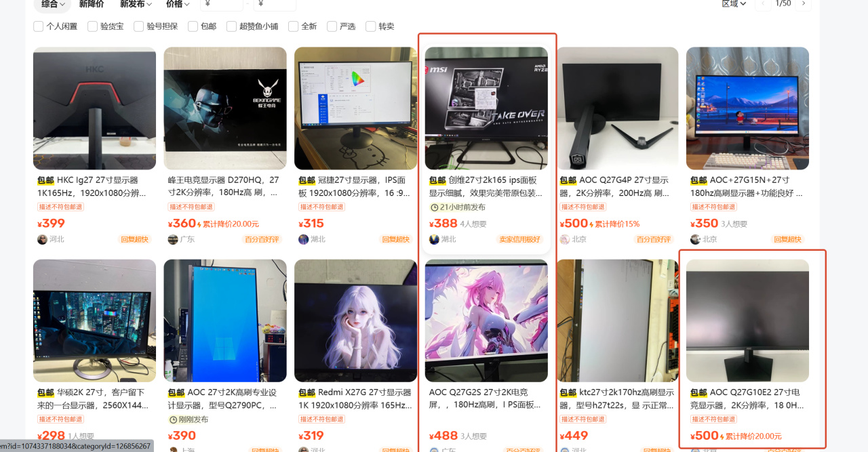Enable the 严选 checkbox
This screenshot has height=452, width=868.
332,26
